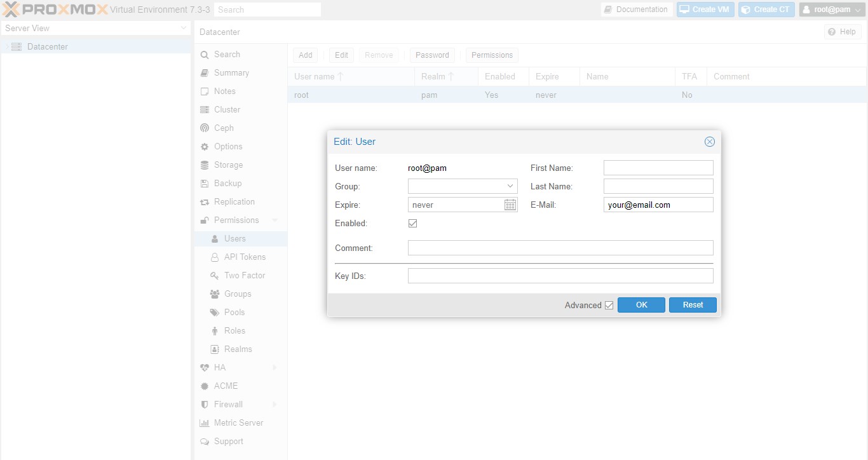868x460 pixels.
Task: Click the Pools tags icon
Action: click(x=215, y=312)
